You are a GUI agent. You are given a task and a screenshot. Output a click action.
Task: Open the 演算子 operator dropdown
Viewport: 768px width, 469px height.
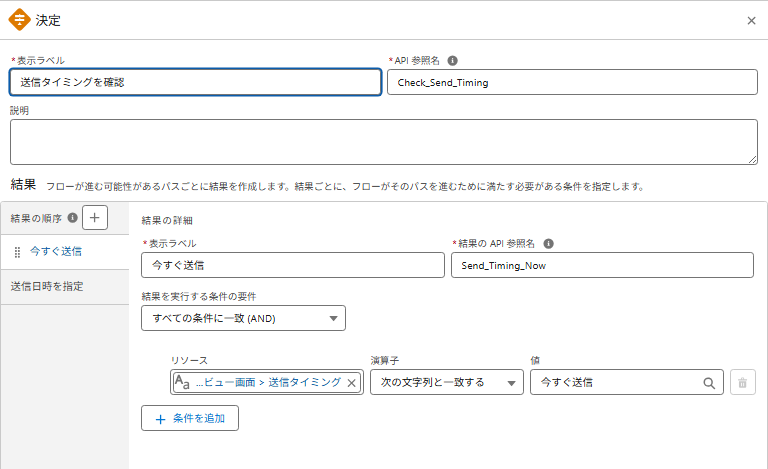tap(446, 382)
